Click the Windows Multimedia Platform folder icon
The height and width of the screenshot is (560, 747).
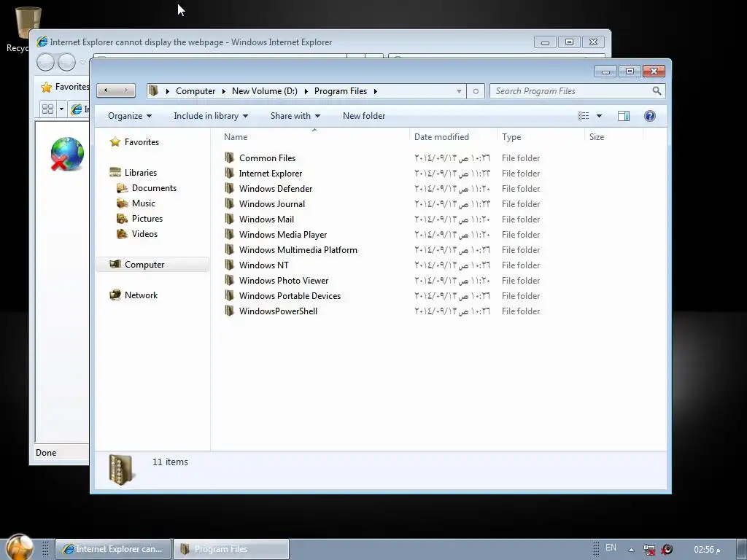click(229, 249)
